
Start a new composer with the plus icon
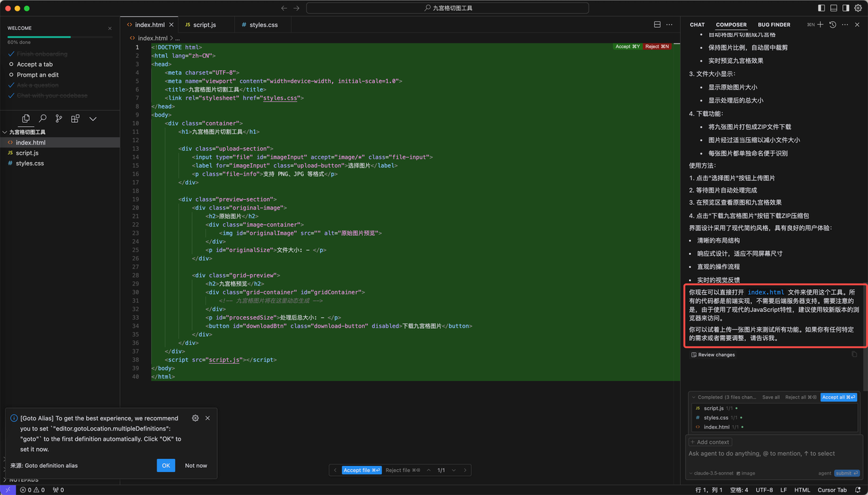pos(821,24)
